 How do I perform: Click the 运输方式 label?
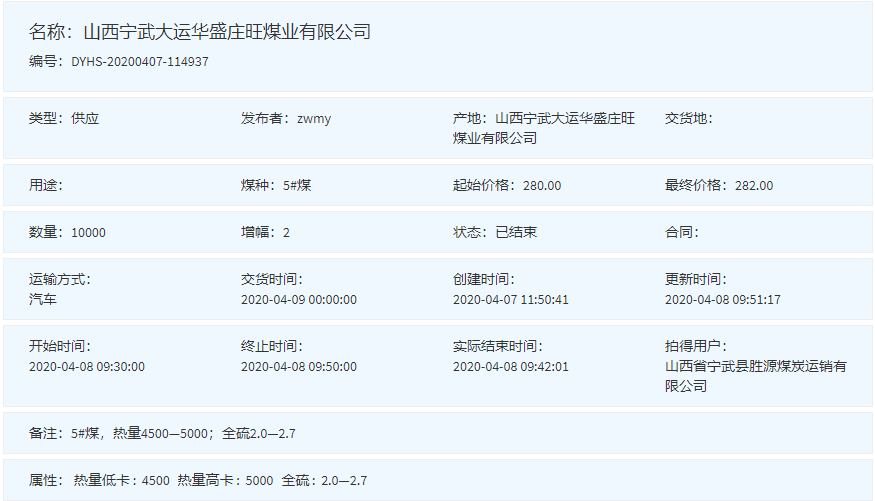point(60,279)
